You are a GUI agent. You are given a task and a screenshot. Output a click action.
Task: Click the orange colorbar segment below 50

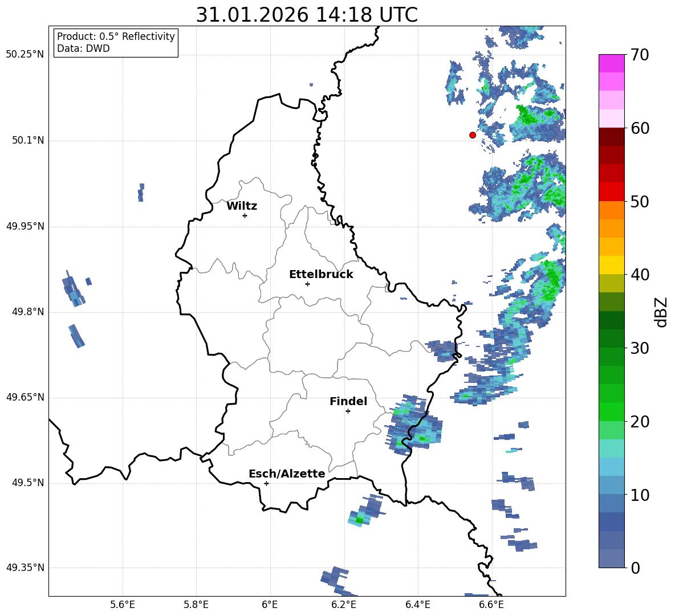point(611,210)
